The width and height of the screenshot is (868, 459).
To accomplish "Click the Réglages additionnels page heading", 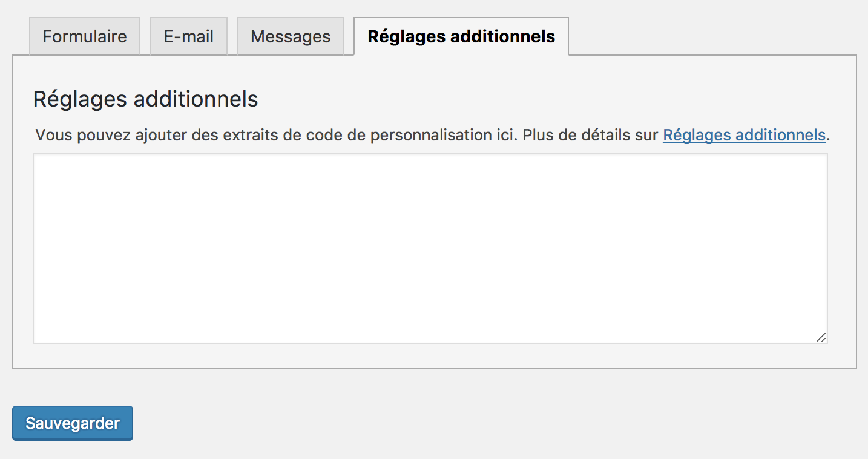I will click(x=145, y=98).
